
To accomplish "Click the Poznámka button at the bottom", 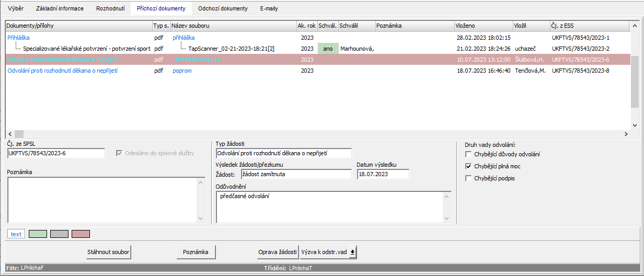I will (x=196, y=252).
